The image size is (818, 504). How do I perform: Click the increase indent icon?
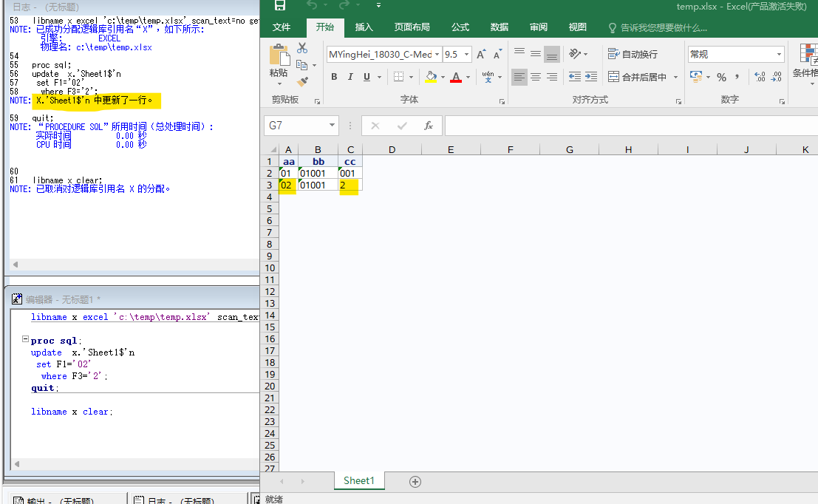click(591, 77)
